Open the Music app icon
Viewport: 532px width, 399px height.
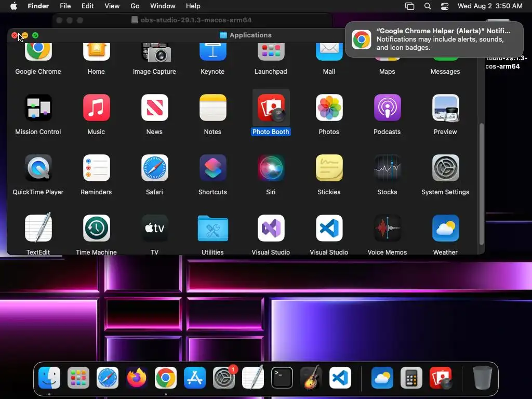tap(96, 108)
